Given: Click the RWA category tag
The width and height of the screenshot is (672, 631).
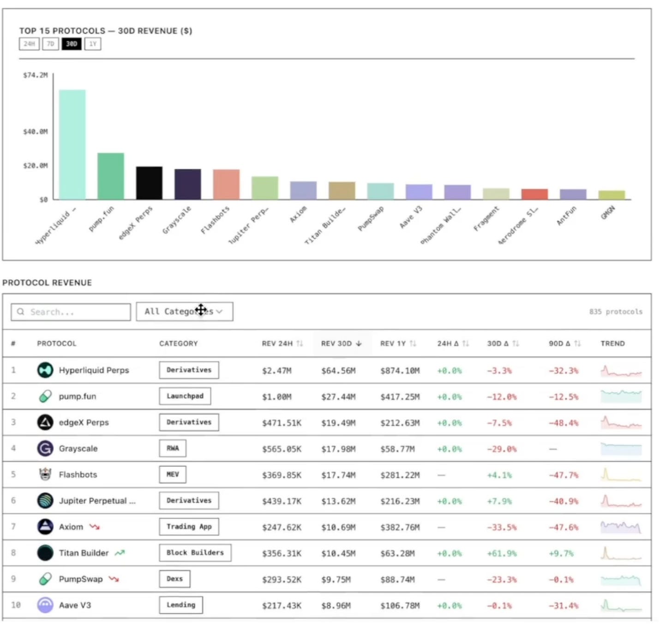Looking at the screenshot, I should click(x=173, y=448).
